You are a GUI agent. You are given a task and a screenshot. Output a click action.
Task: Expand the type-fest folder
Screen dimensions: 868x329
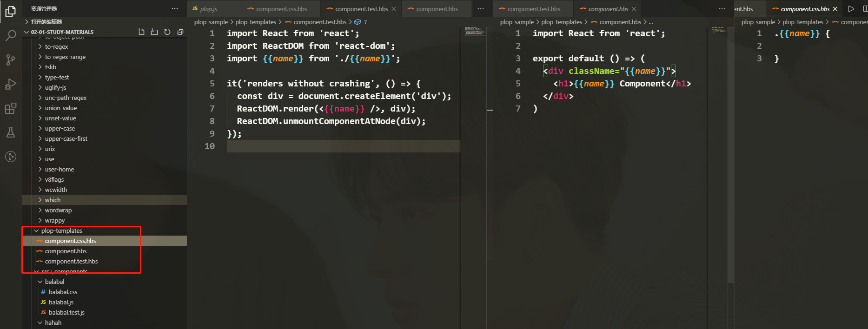104,77
